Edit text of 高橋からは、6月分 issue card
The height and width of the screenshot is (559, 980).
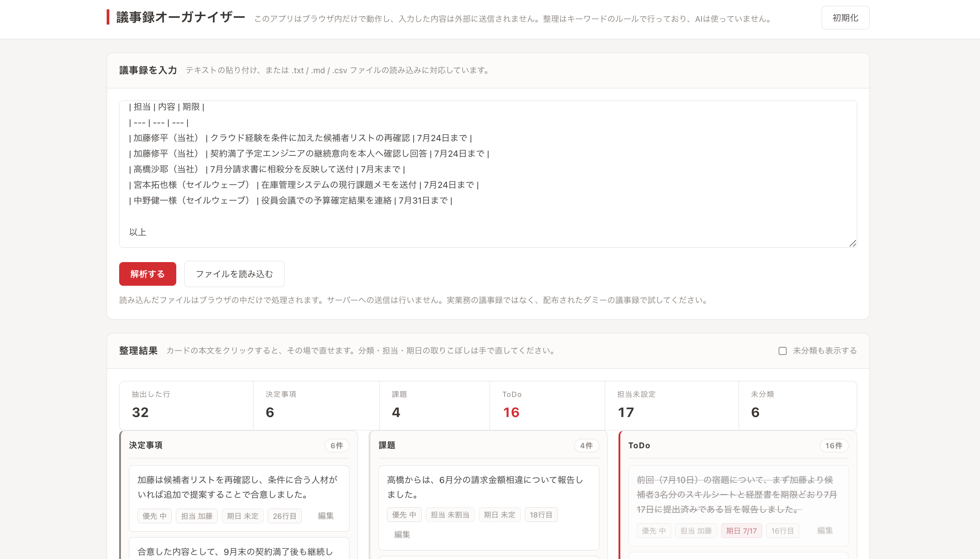tap(485, 487)
